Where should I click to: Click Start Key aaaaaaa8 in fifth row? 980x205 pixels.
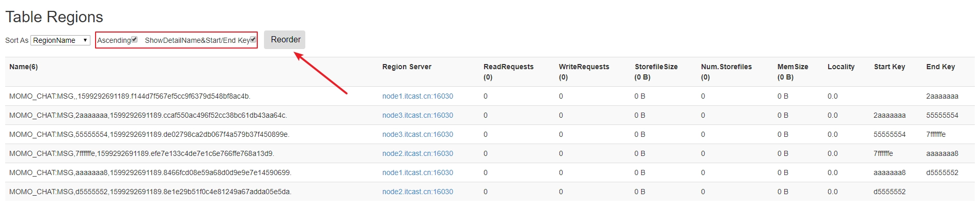point(890,172)
